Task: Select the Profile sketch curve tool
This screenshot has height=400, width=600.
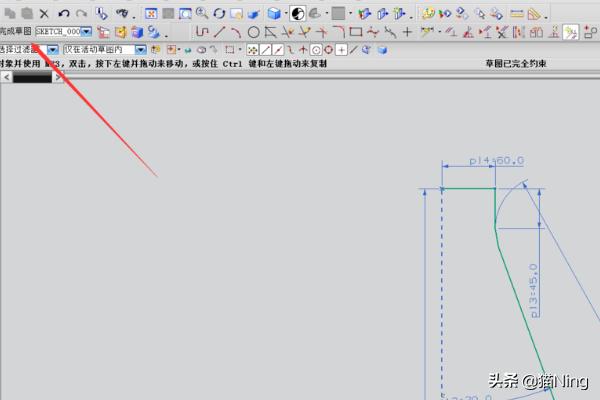Action: click(x=203, y=32)
